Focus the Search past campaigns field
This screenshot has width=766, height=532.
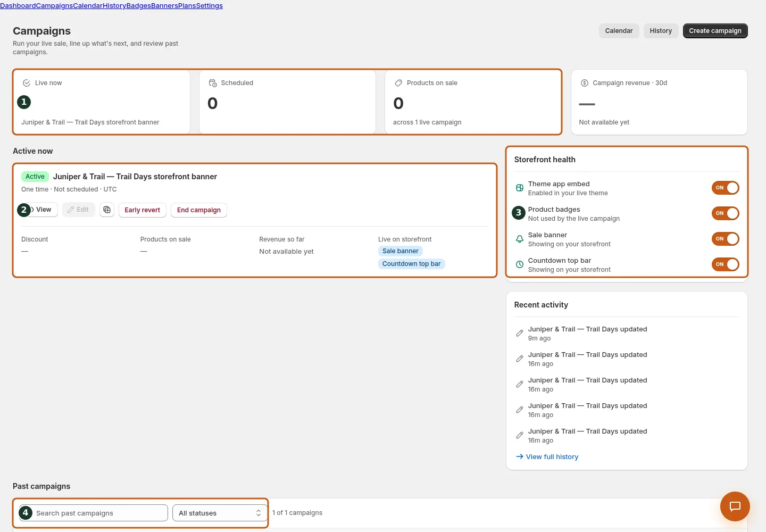pos(94,513)
